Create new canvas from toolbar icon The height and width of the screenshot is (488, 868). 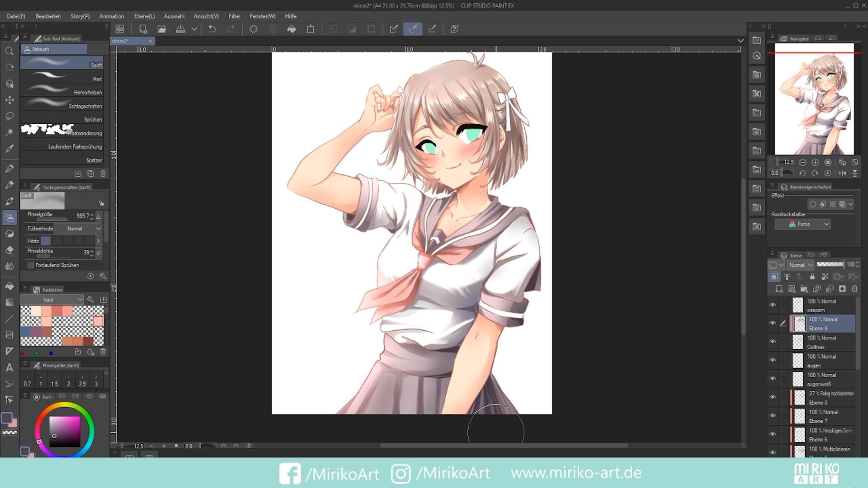[143, 29]
